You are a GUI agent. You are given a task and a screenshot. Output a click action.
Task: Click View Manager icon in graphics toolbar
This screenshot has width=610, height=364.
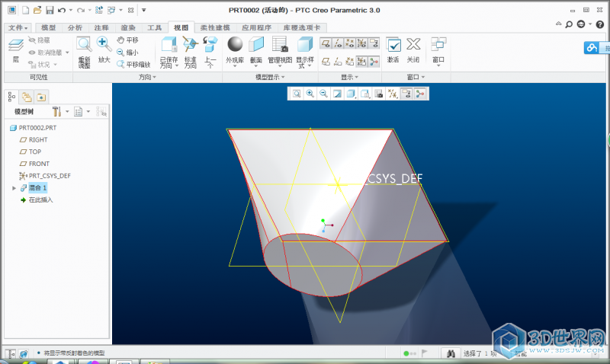pyautogui.click(x=378, y=94)
